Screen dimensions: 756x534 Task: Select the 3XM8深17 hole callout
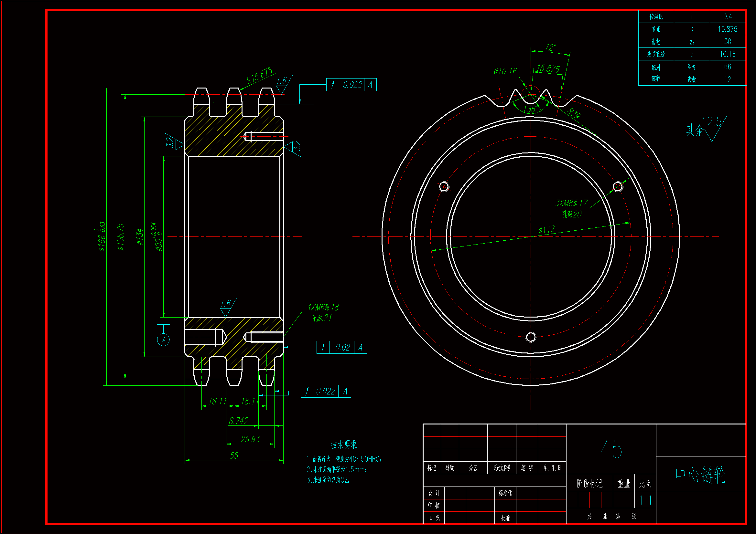[571, 203]
